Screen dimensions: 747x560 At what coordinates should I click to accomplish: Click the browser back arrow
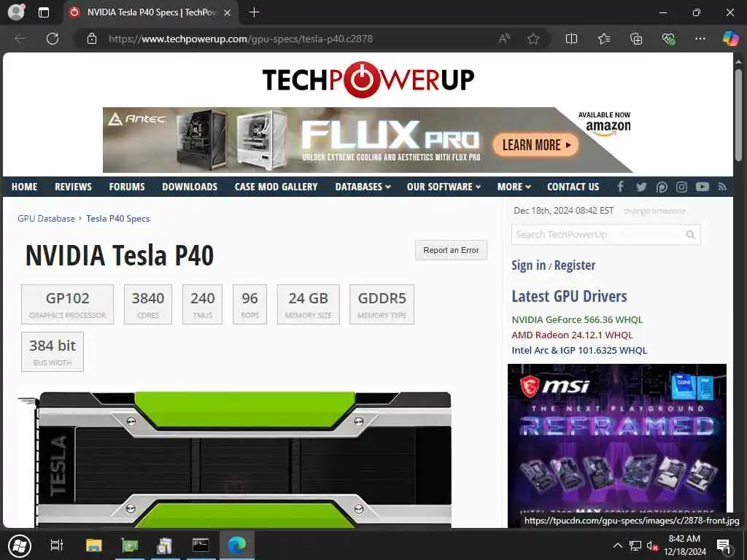coord(20,39)
